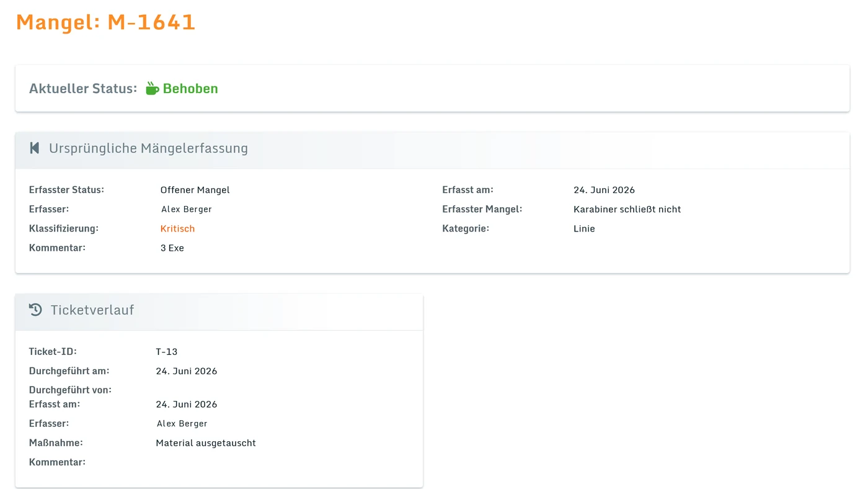868x489 pixels.
Task: Click the orange "Kritisch" classification value
Action: [x=177, y=228]
